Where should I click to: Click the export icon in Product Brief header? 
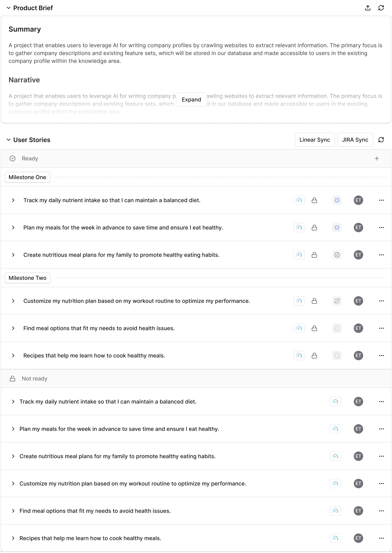368,8
